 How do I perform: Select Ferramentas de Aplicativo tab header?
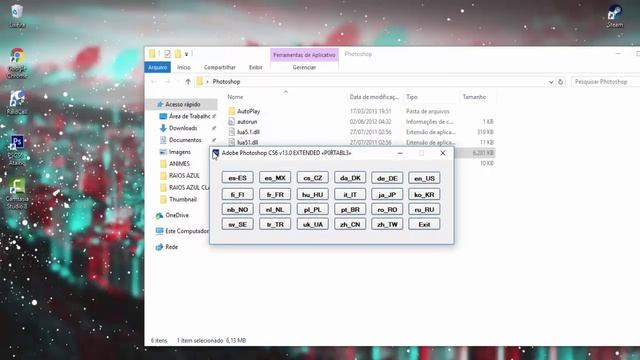pyautogui.click(x=304, y=55)
